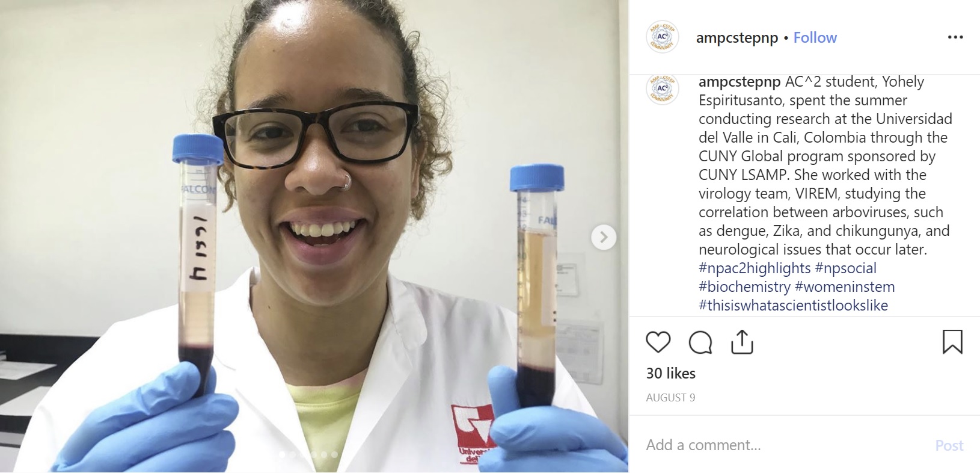Focus the Add a comment field
Screen dimensions: 980x473
782,445
